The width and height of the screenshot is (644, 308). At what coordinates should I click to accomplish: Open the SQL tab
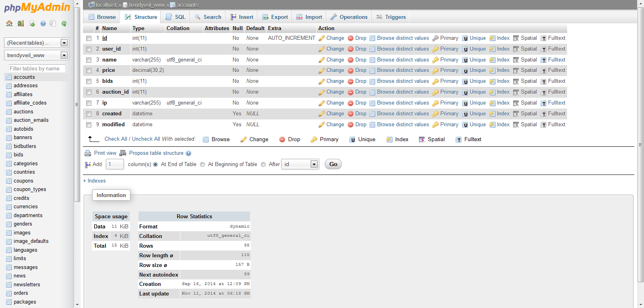pyautogui.click(x=175, y=17)
